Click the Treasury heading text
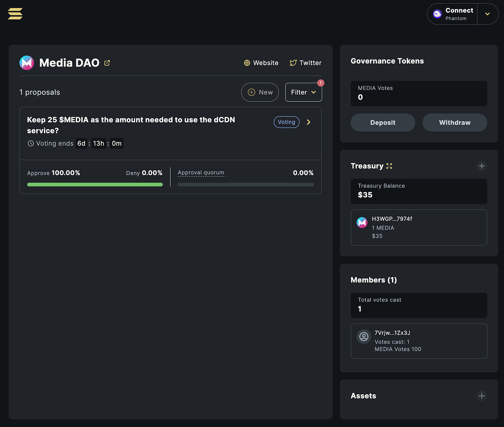 367,166
